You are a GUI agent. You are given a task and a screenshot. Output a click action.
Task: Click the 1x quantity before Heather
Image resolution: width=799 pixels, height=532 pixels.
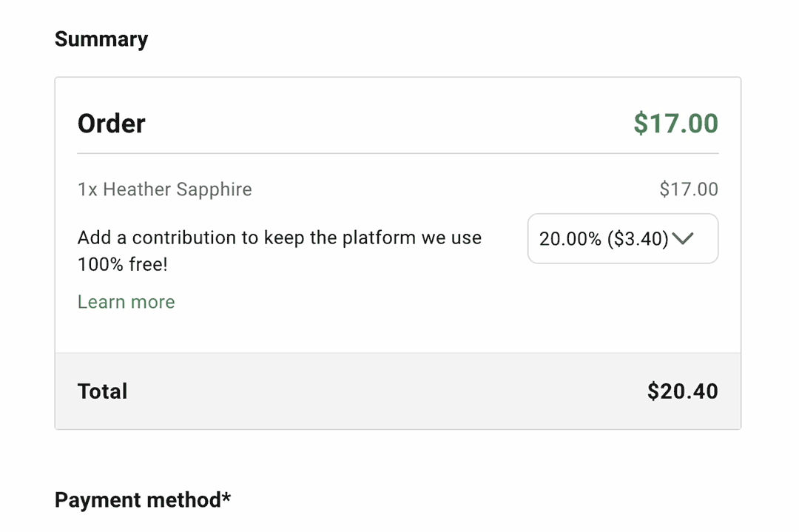tap(87, 189)
